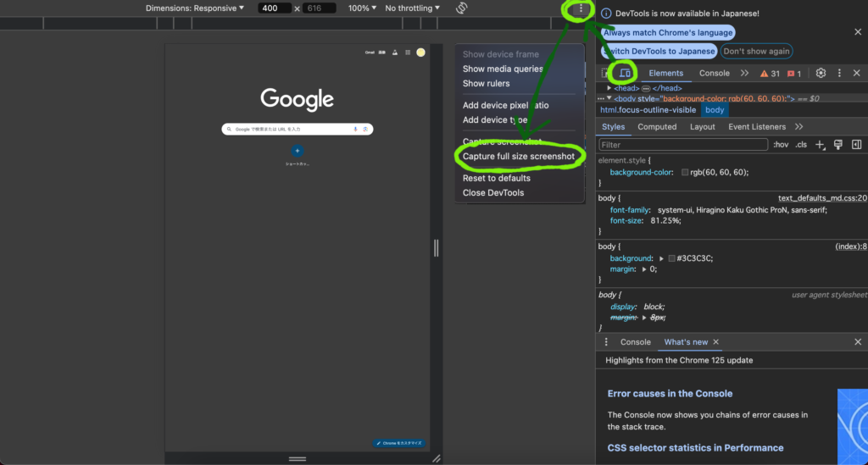Expand the background shorthand property triangle
This screenshot has width=868, height=465.
(x=661, y=258)
